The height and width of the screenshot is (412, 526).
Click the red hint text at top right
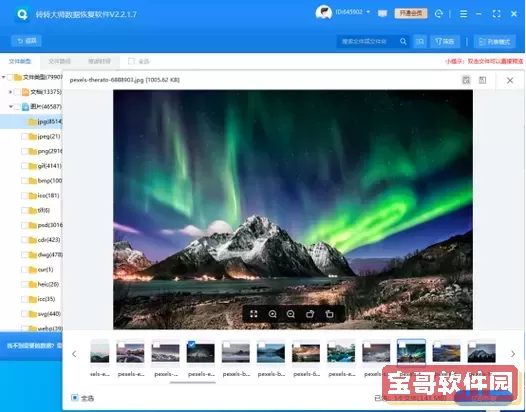point(484,61)
